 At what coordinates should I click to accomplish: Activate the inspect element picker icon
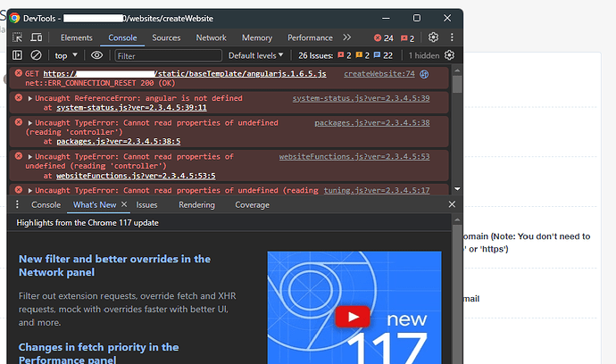coord(17,37)
